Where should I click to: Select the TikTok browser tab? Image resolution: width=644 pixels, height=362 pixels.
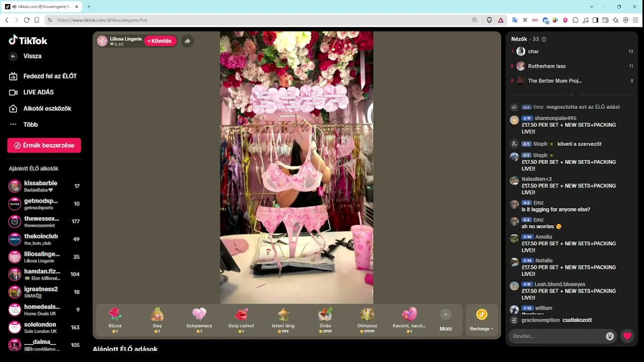coord(42,7)
